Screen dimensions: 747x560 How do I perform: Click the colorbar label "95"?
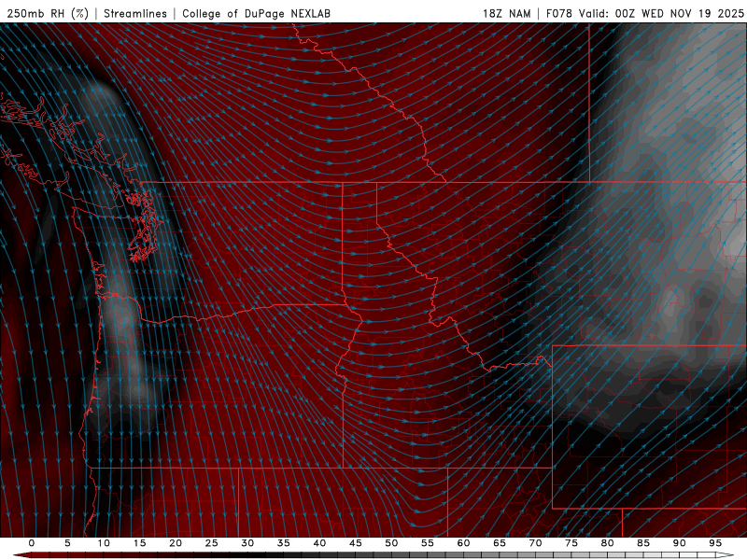point(715,543)
